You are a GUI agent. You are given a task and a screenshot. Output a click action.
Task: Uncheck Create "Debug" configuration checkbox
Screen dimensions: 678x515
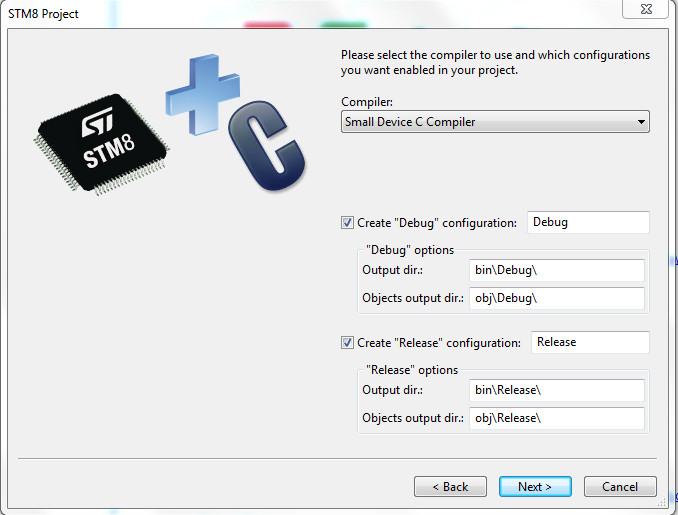[x=347, y=223]
